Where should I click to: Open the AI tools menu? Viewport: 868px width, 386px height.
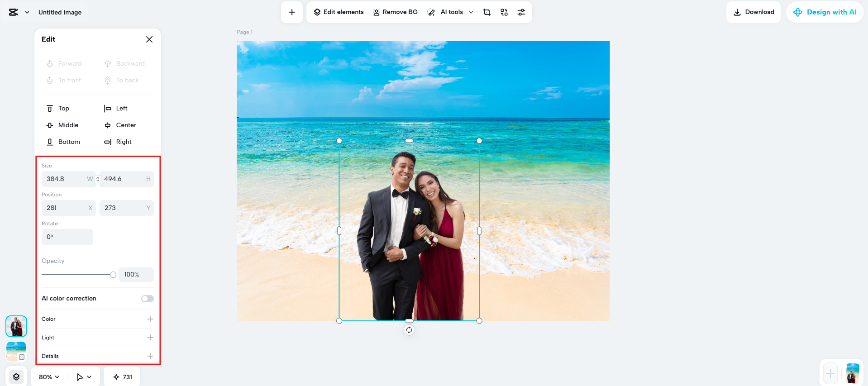pyautogui.click(x=450, y=12)
